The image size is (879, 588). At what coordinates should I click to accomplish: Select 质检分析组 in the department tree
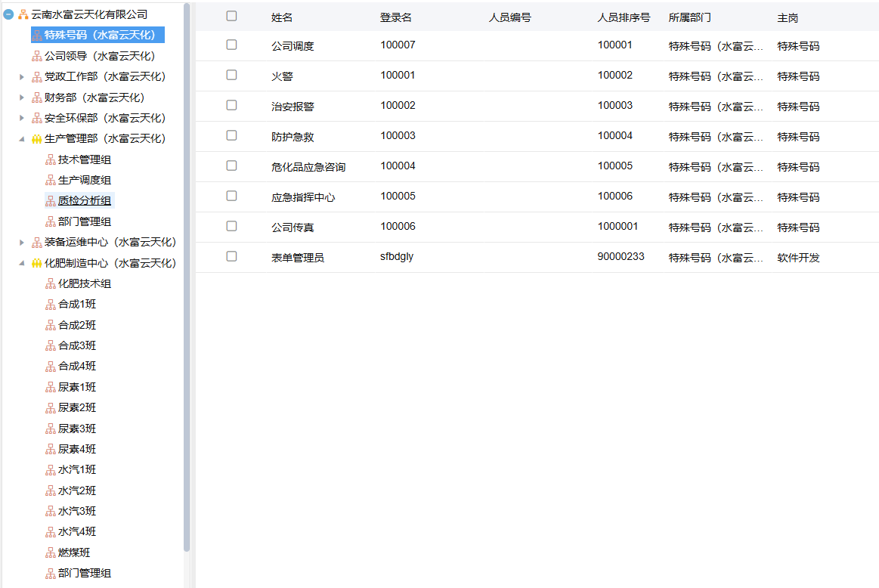coord(84,201)
